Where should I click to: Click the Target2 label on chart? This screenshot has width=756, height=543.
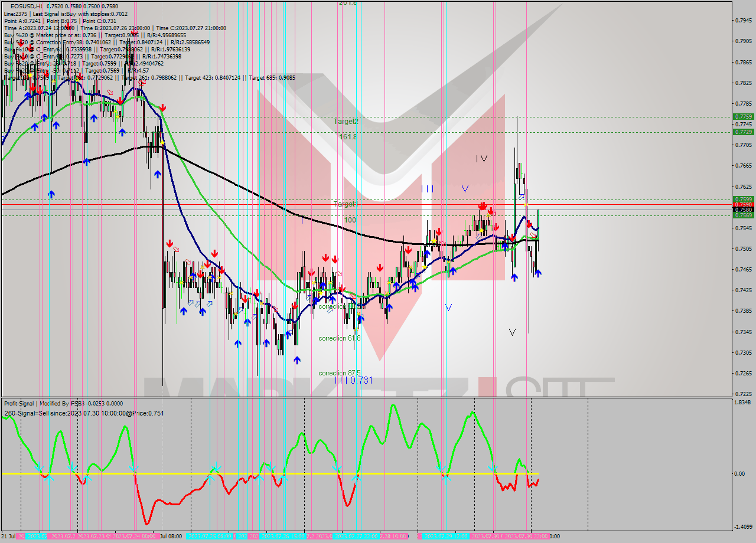[346, 122]
